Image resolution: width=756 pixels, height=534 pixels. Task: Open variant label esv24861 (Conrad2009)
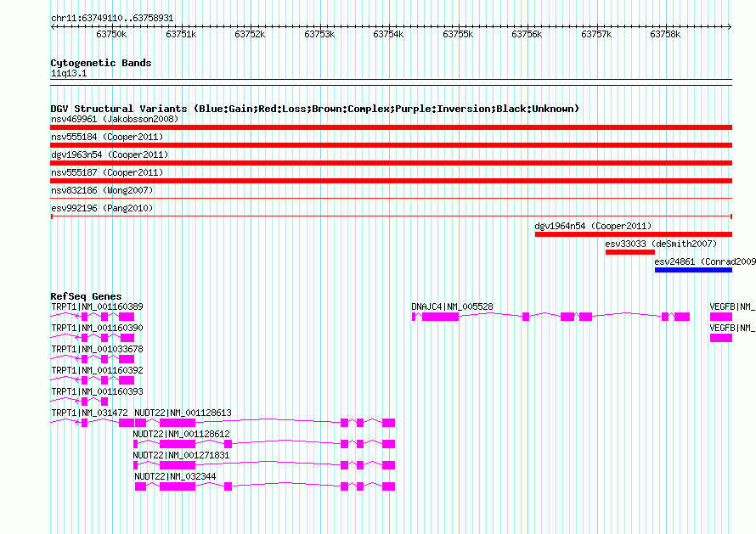coord(705,261)
